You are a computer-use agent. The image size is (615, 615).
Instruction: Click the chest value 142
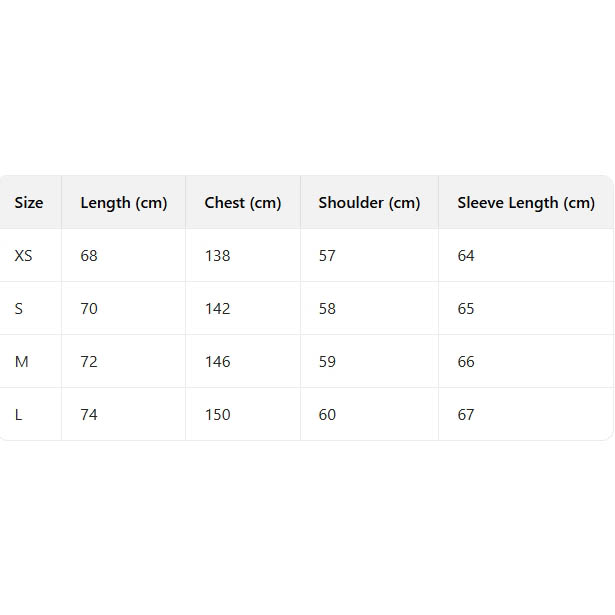[217, 309]
